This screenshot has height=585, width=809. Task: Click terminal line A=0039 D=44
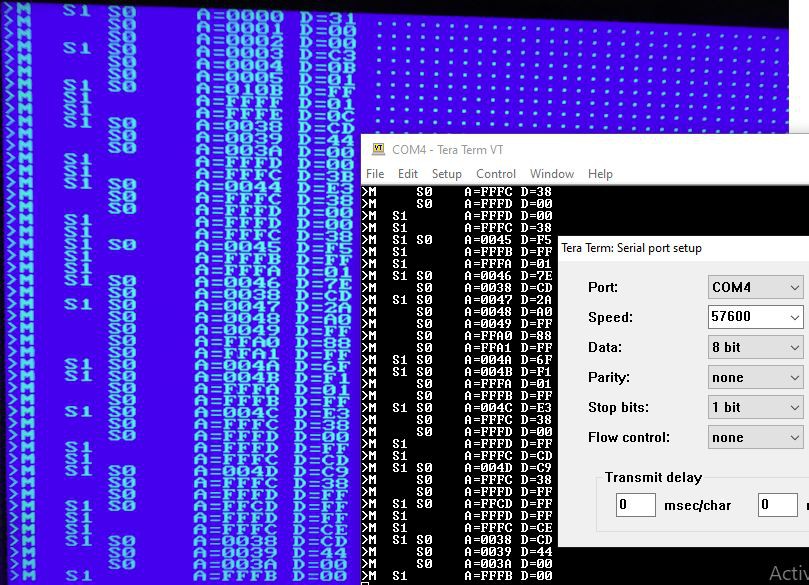coord(457,551)
